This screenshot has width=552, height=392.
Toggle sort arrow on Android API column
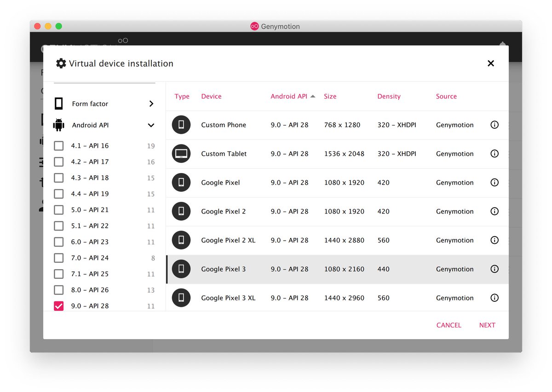point(313,96)
